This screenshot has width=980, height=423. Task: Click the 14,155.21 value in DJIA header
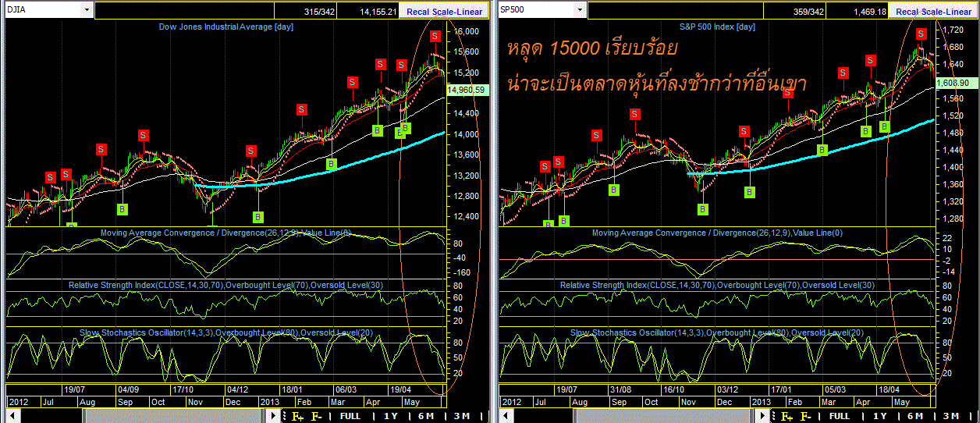pos(378,12)
